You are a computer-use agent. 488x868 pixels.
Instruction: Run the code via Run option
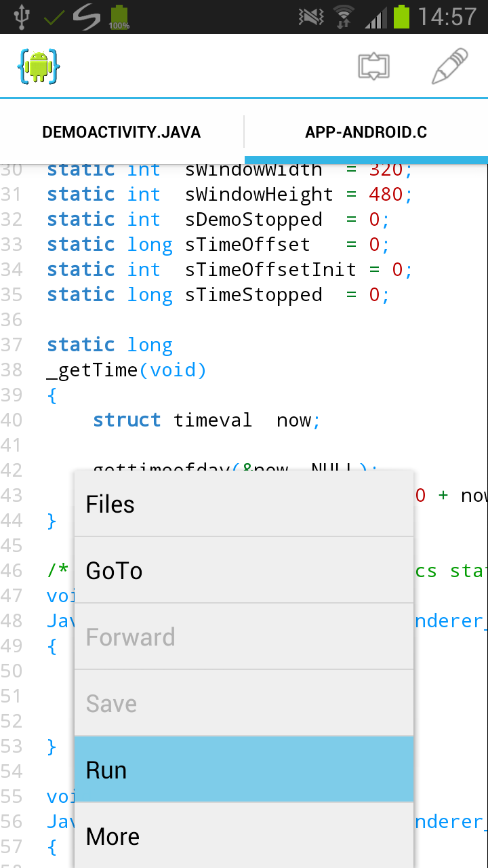(244, 770)
